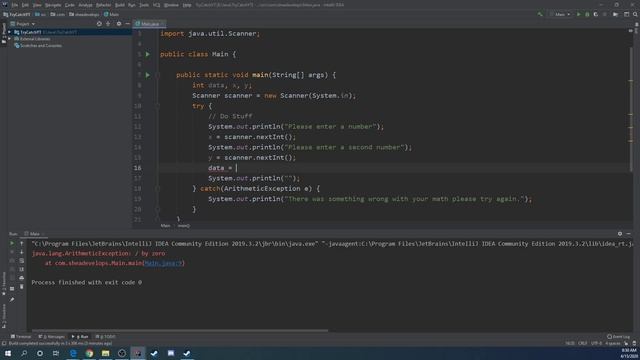The height and width of the screenshot is (360, 640).
Task: Open the Refactor menu
Action: 103,5
